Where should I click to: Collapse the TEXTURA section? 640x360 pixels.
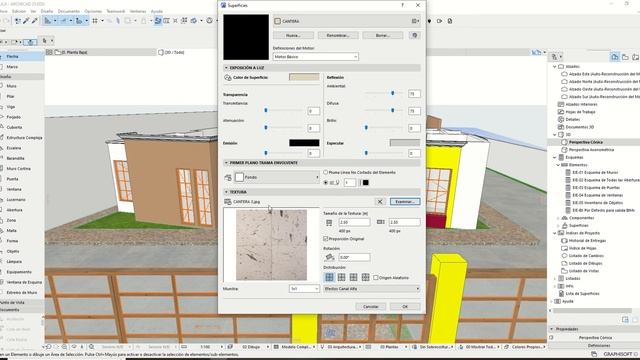tap(227, 192)
